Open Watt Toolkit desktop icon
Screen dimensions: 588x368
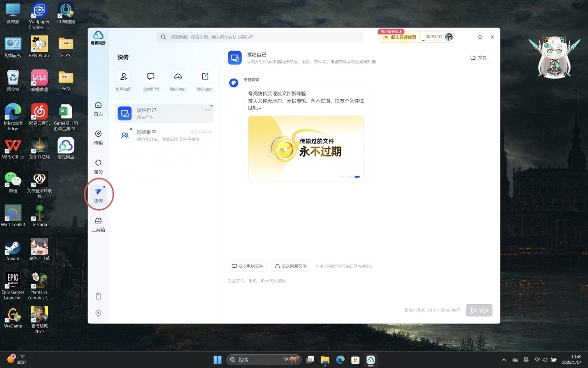(x=13, y=216)
